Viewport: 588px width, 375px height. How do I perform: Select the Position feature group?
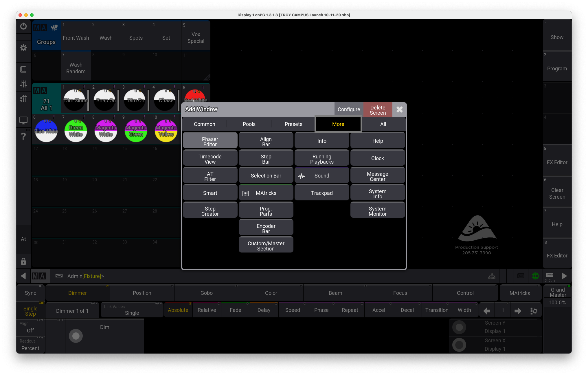click(142, 293)
